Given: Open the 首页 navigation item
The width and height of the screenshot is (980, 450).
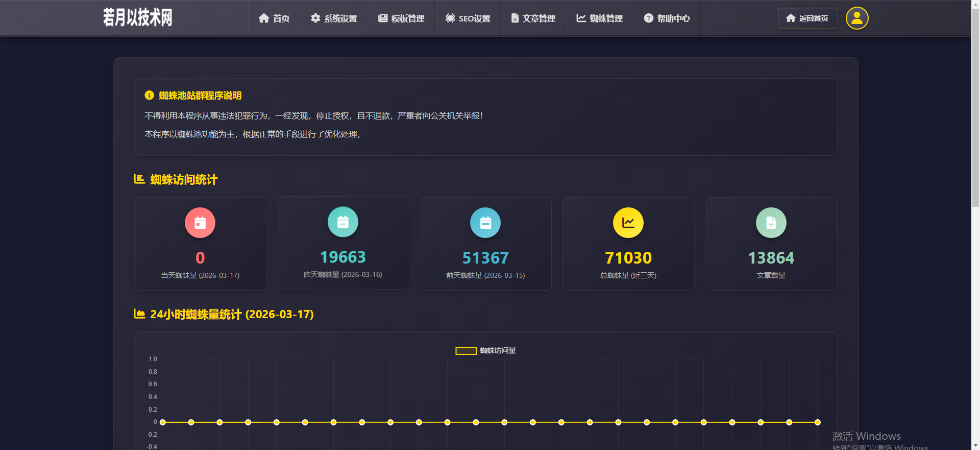Looking at the screenshot, I should pyautogui.click(x=274, y=18).
